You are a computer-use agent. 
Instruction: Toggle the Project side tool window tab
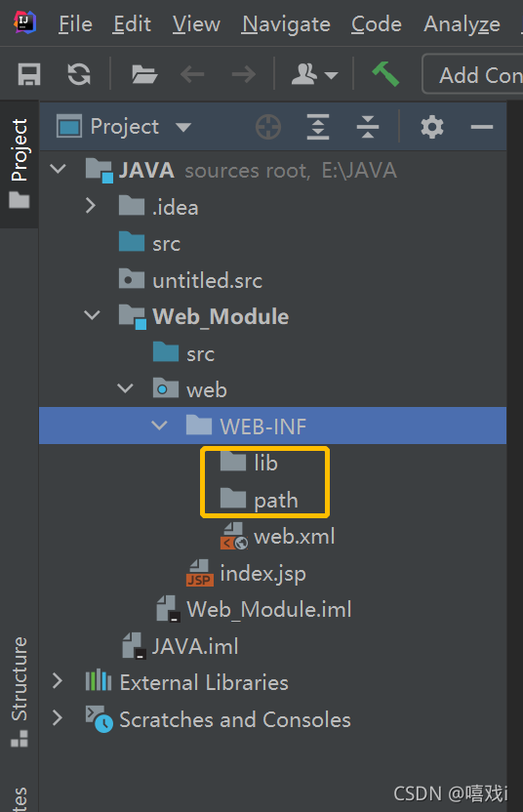[x=20, y=164]
